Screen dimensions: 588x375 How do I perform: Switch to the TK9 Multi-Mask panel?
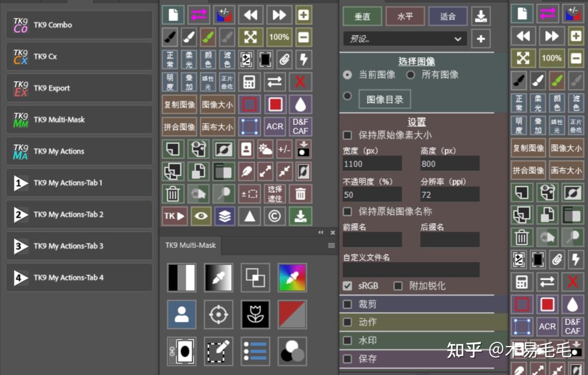click(191, 245)
